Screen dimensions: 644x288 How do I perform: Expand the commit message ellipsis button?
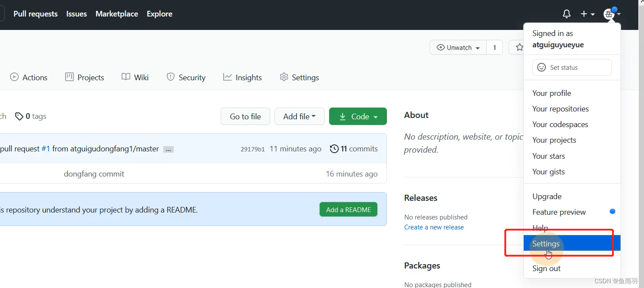(x=169, y=149)
